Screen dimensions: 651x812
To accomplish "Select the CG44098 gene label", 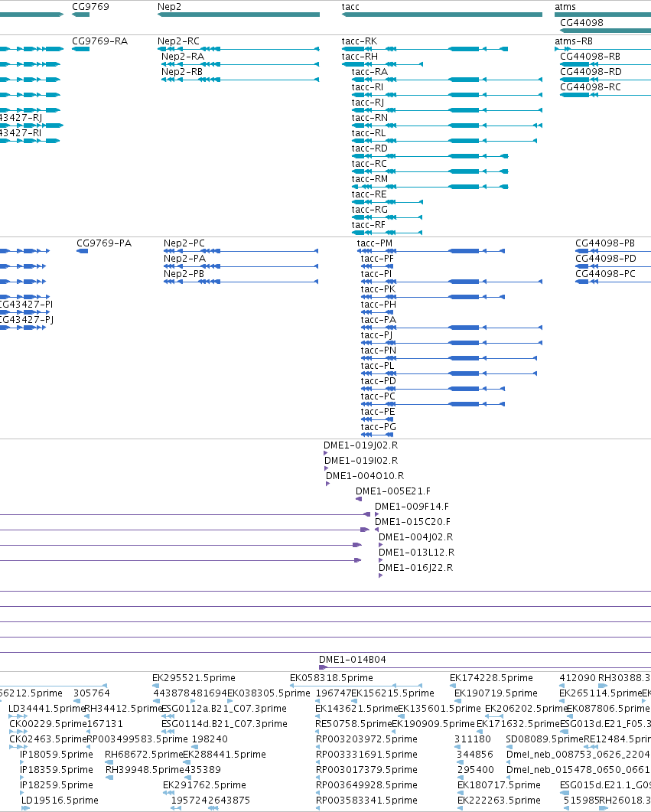I will (x=581, y=22).
